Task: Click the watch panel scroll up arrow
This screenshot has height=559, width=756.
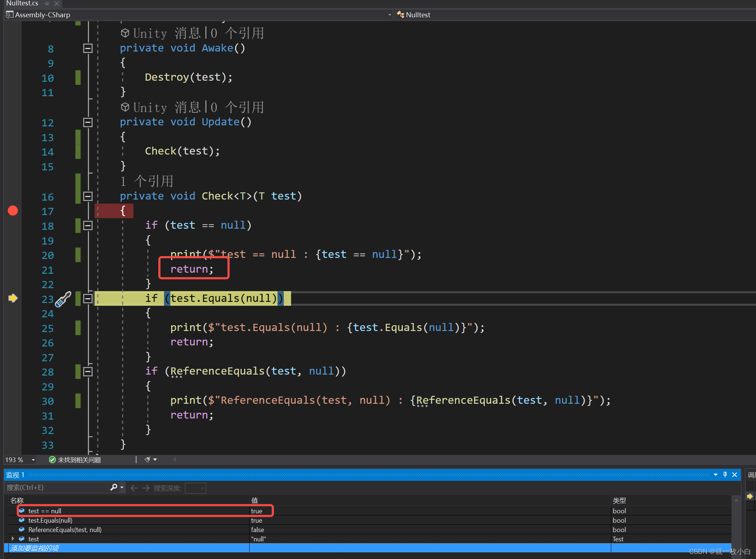Action: (x=736, y=500)
